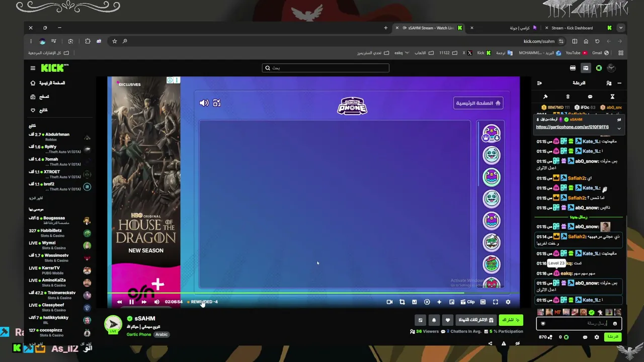Toggle mini player picture-in-picture icon
Image resolution: width=644 pixels, height=362 pixels.
(x=452, y=302)
